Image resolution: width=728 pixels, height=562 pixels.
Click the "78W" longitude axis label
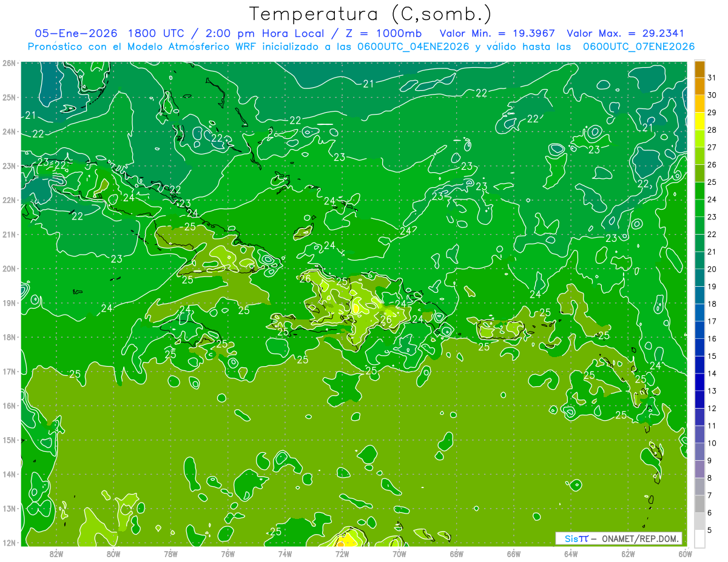coord(170,553)
